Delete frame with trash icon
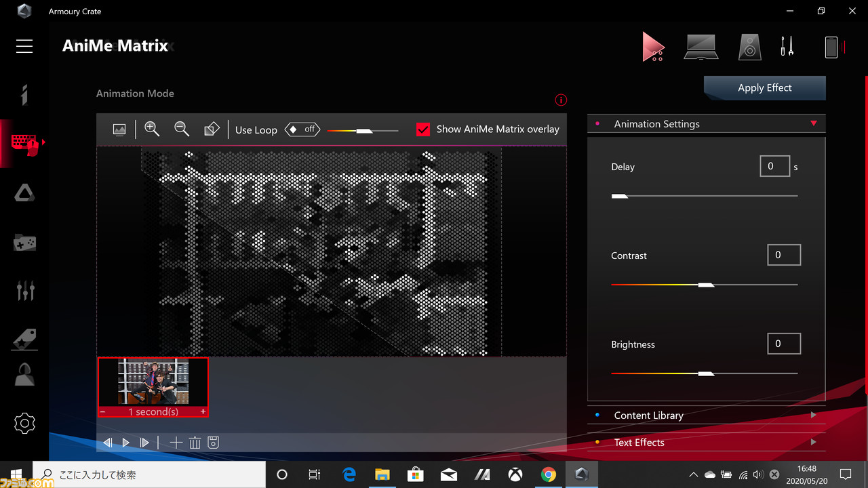 point(195,443)
